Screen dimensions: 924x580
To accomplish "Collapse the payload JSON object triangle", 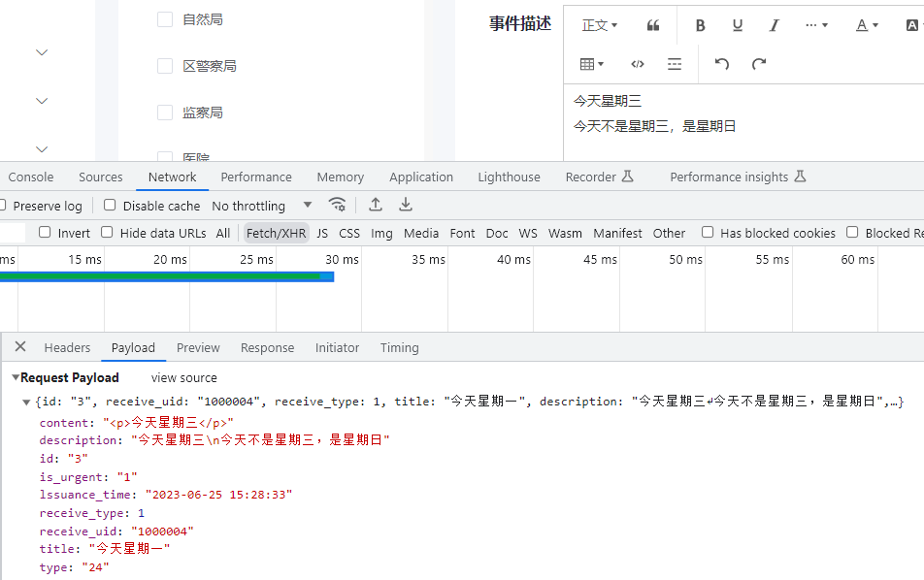I will [26, 403].
